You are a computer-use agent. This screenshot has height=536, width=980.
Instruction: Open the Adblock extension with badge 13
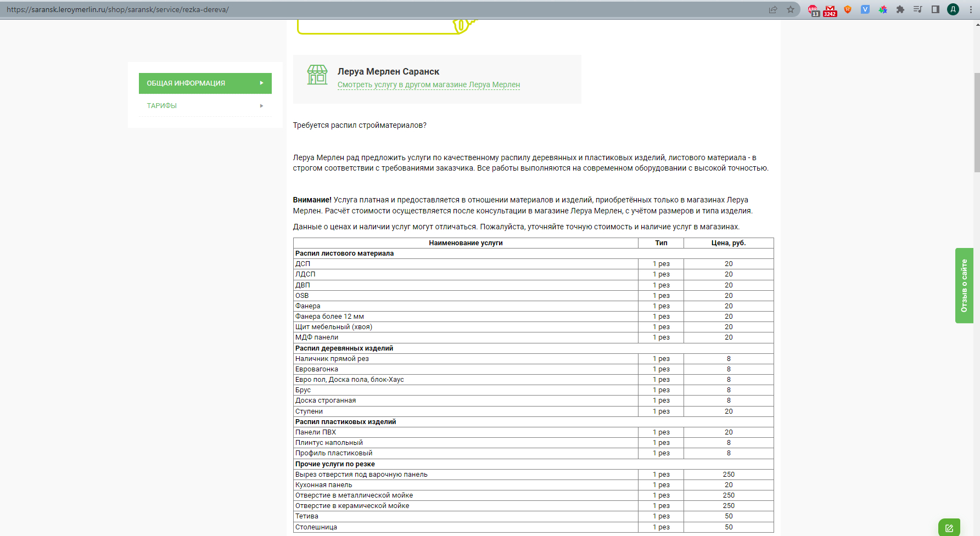pos(813,9)
